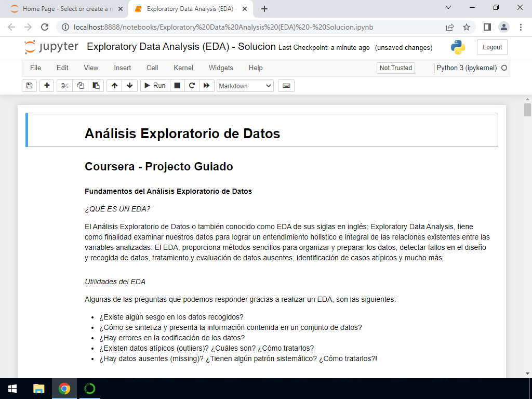Image resolution: width=532 pixels, height=399 pixels.
Task: Restart the kernel with the circular arrow icon
Action: click(192, 86)
